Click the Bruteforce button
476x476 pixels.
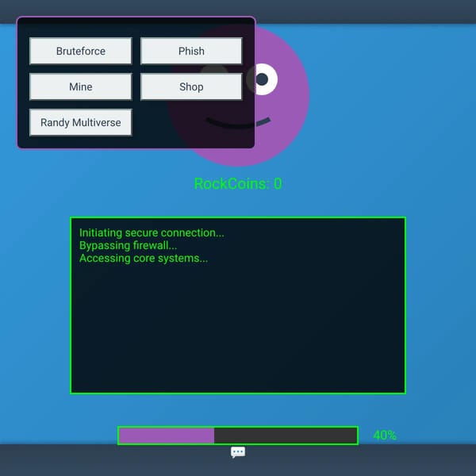tap(81, 51)
